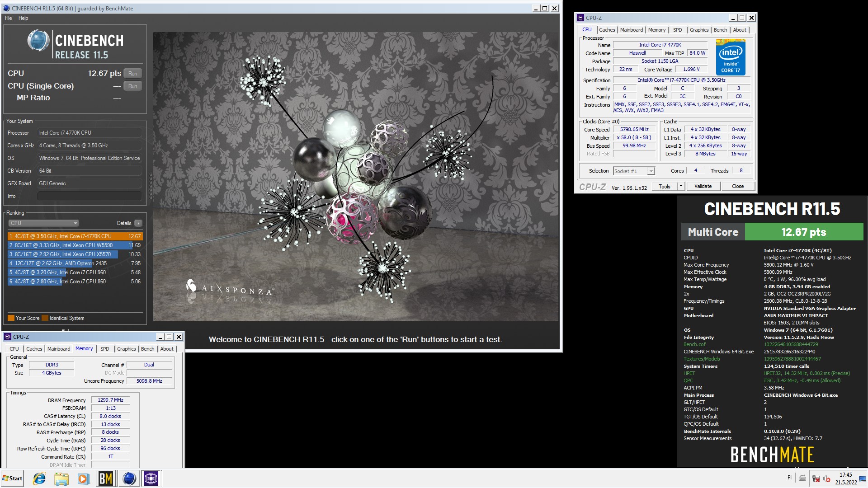Run the CPU (Single Core) benchmark
868x488 pixels.
(133, 86)
